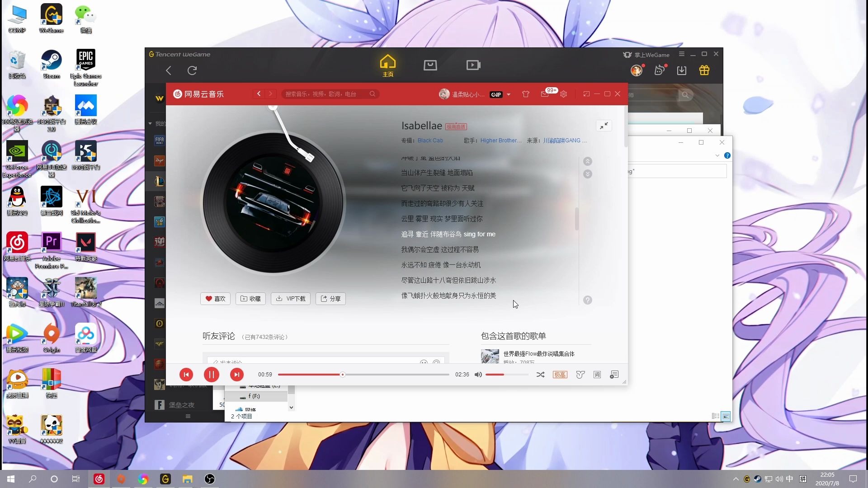This screenshot has width=868, height=488.
Task: Click the lyrics scroll-up arrow button
Action: [x=587, y=161]
